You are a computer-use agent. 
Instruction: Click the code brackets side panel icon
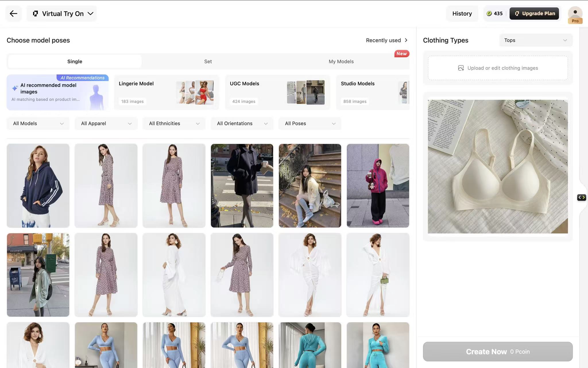click(581, 197)
